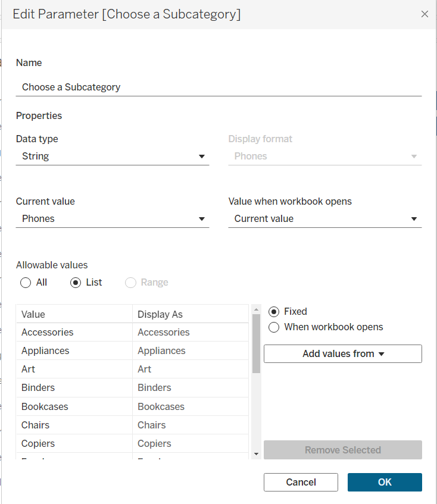Image resolution: width=437 pixels, height=504 pixels.
Task: Click the OK button
Action: pyautogui.click(x=385, y=482)
